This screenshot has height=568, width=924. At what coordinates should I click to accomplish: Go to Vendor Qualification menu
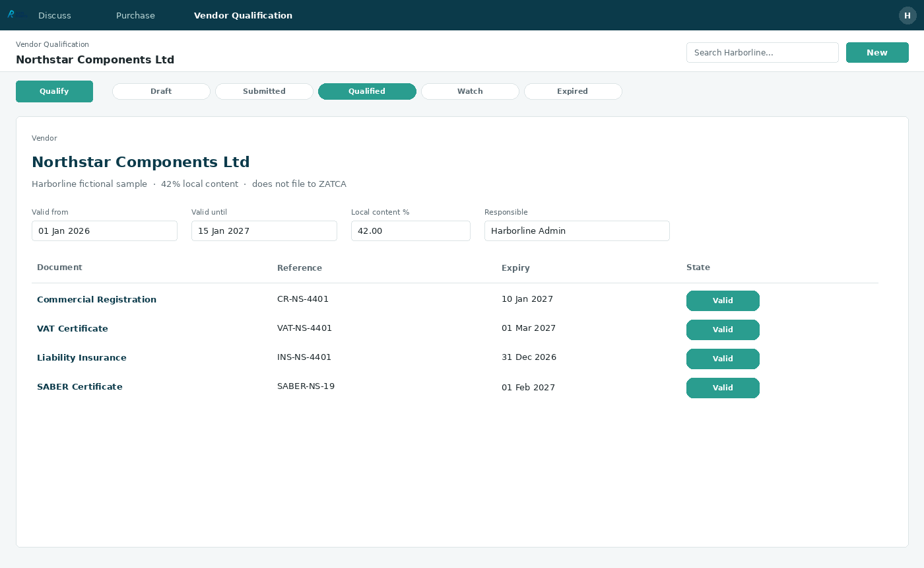[243, 15]
